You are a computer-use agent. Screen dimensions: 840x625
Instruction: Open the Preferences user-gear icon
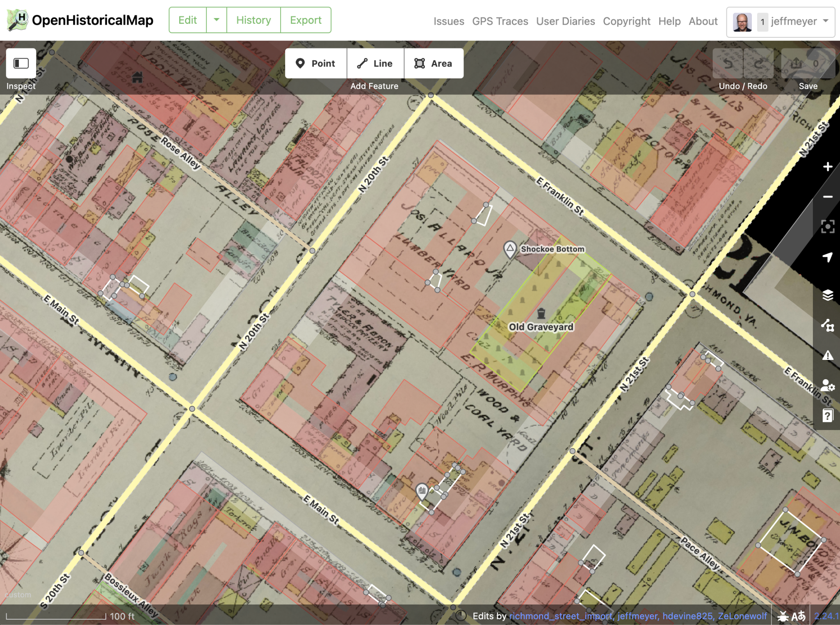(x=828, y=386)
